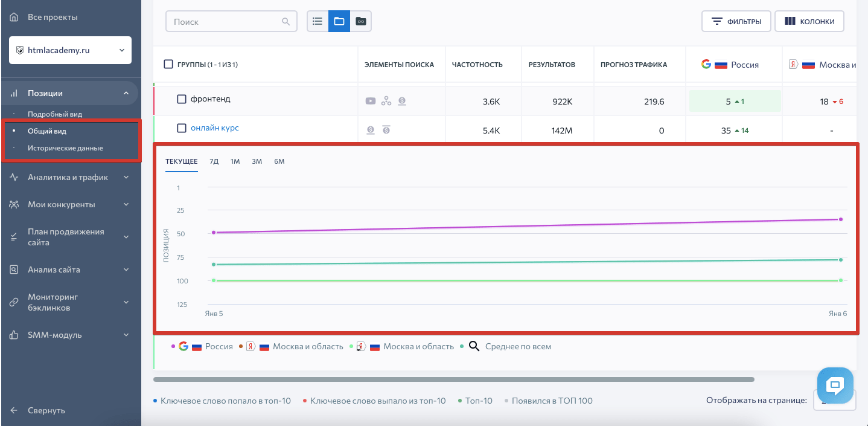This screenshot has height=426, width=868.
Task: Collapse the Позиции menu section
Action: (x=126, y=93)
